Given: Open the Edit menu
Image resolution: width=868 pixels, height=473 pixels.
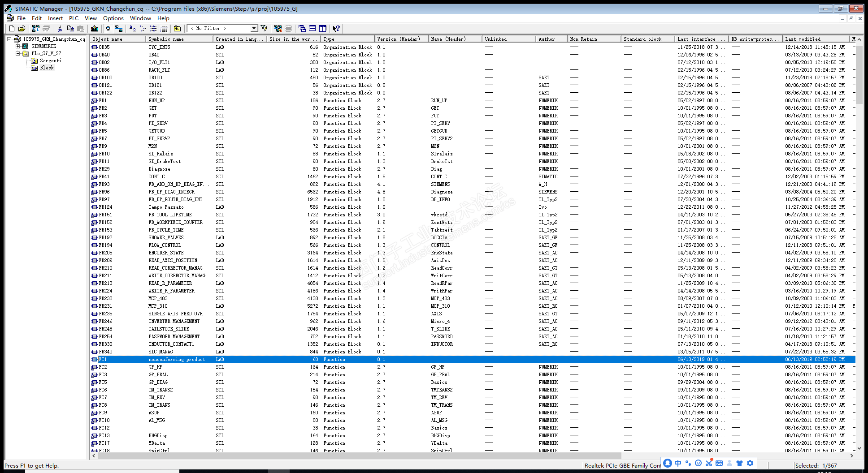Looking at the screenshot, I should (37, 18).
